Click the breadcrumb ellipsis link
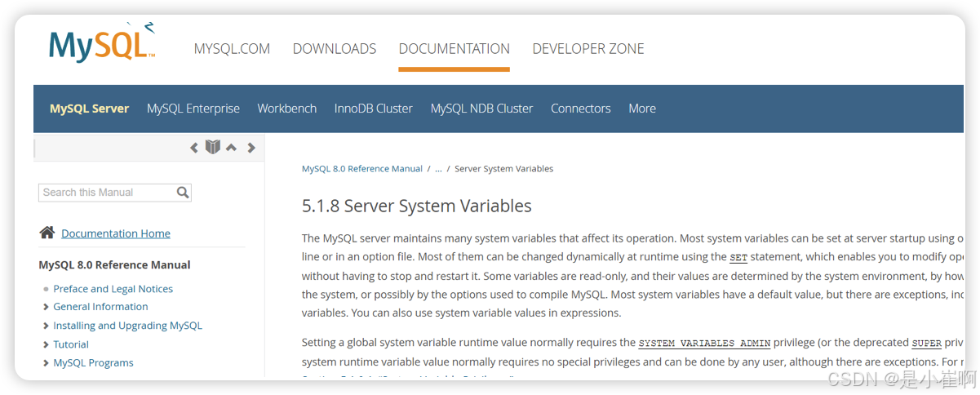 (x=439, y=169)
